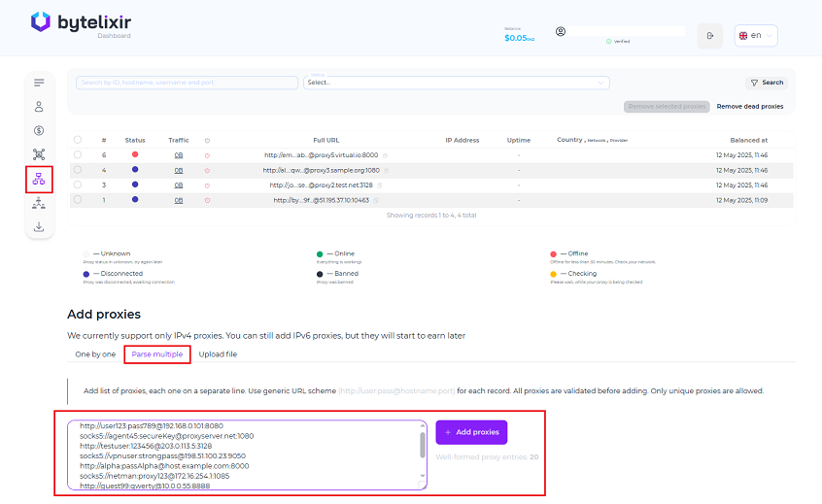Select the checkbox for proxy row 6

coord(78,154)
